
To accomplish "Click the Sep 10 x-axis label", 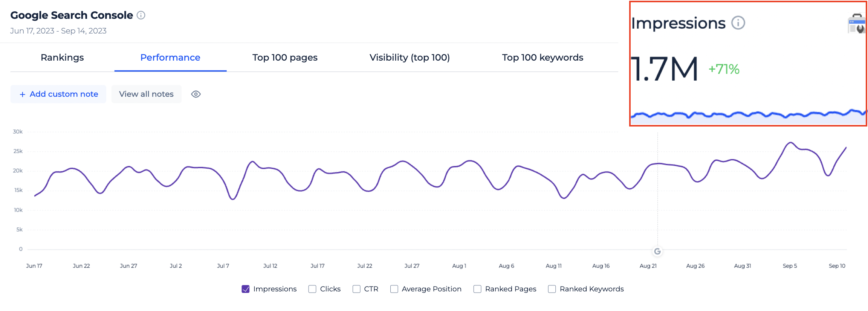I will (837, 266).
